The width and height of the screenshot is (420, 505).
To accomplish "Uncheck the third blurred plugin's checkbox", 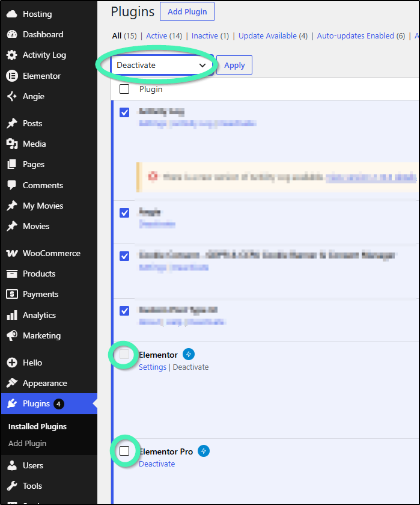I will (124, 256).
